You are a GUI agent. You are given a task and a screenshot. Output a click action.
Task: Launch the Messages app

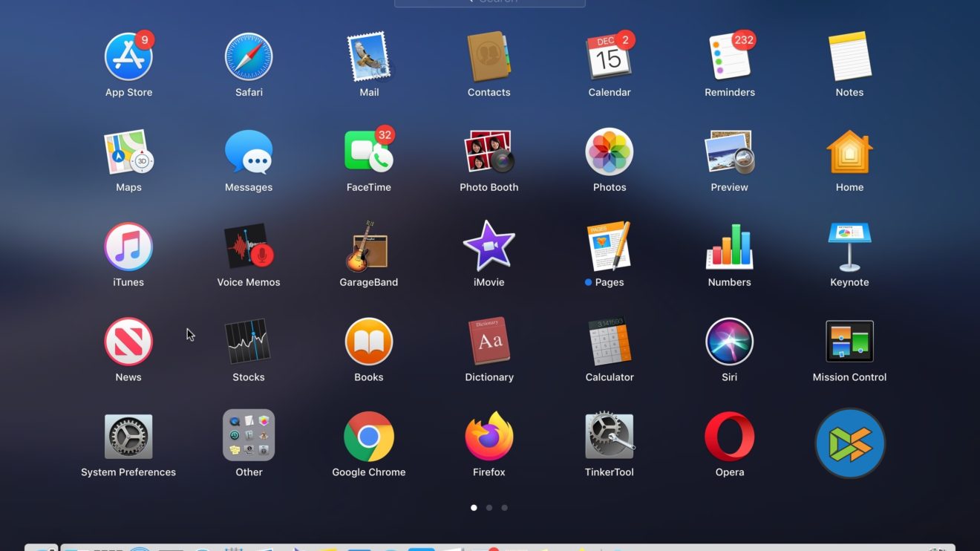(x=249, y=151)
